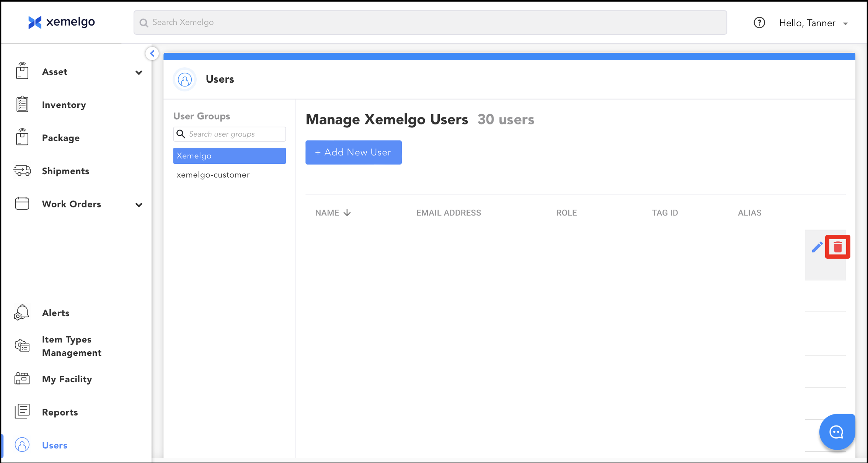Click the red trash delete user icon
The height and width of the screenshot is (463, 868).
click(x=837, y=247)
